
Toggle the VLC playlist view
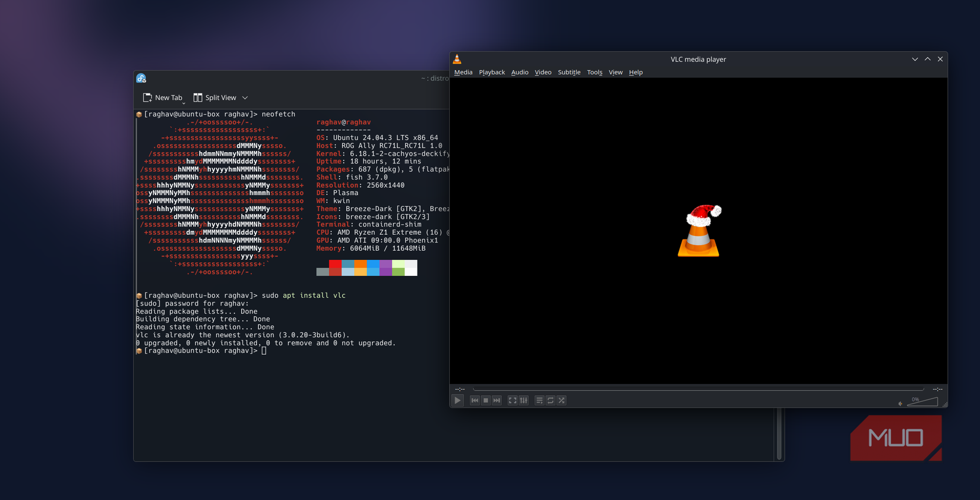(539, 400)
